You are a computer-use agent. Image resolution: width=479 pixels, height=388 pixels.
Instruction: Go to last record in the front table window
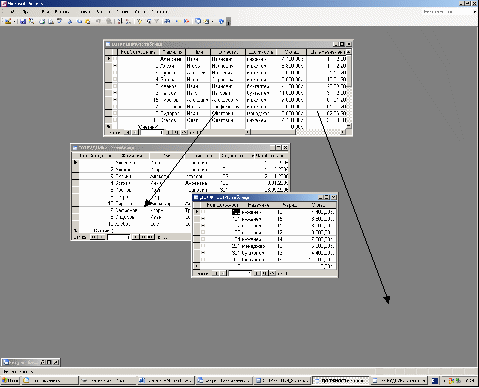(x=264, y=273)
